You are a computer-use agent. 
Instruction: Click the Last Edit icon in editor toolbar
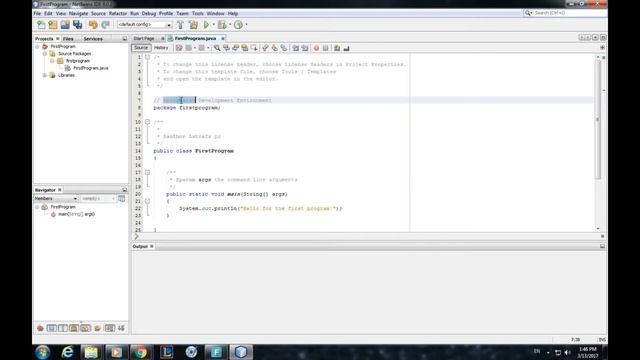pos(179,48)
